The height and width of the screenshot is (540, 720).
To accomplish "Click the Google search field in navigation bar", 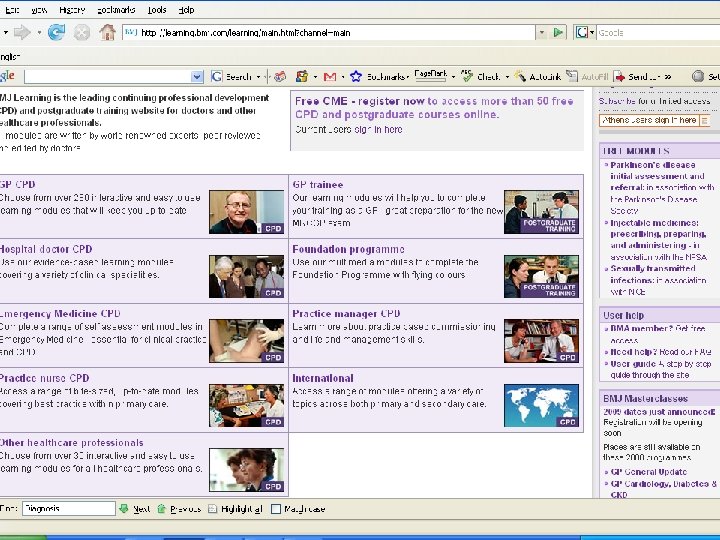I will point(658,33).
